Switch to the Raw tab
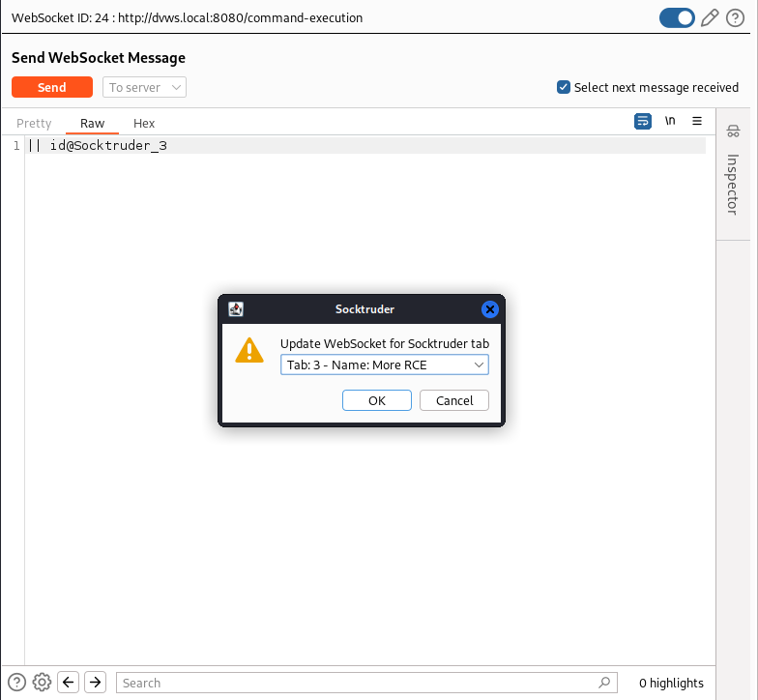758x700 pixels. point(93,124)
